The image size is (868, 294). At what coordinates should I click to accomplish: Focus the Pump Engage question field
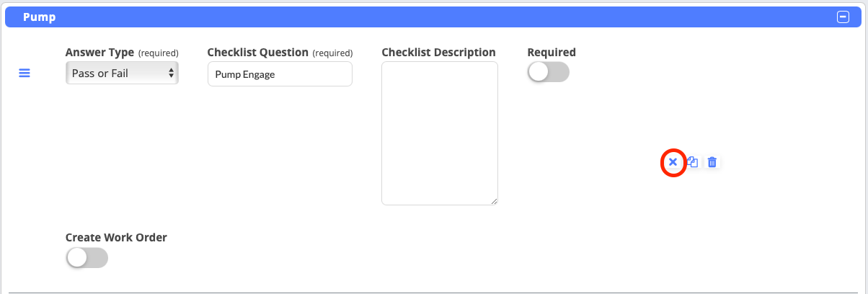pyautogui.click(x=280, y=74)
